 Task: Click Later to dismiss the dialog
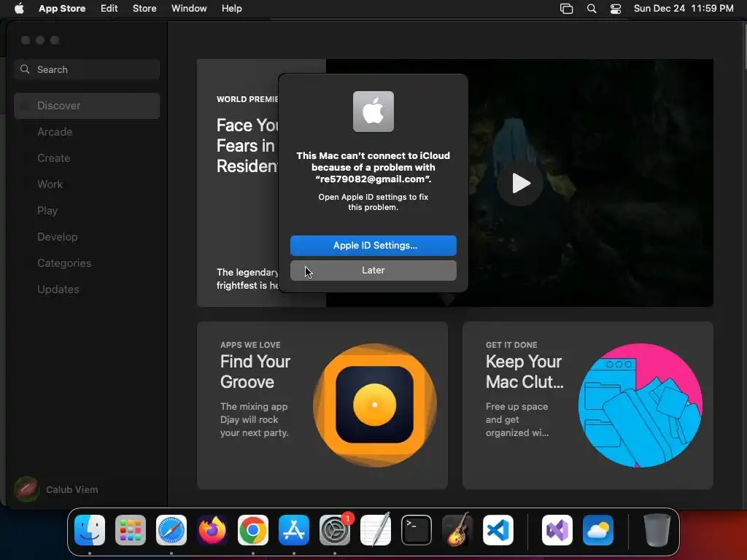coord(373,270)
